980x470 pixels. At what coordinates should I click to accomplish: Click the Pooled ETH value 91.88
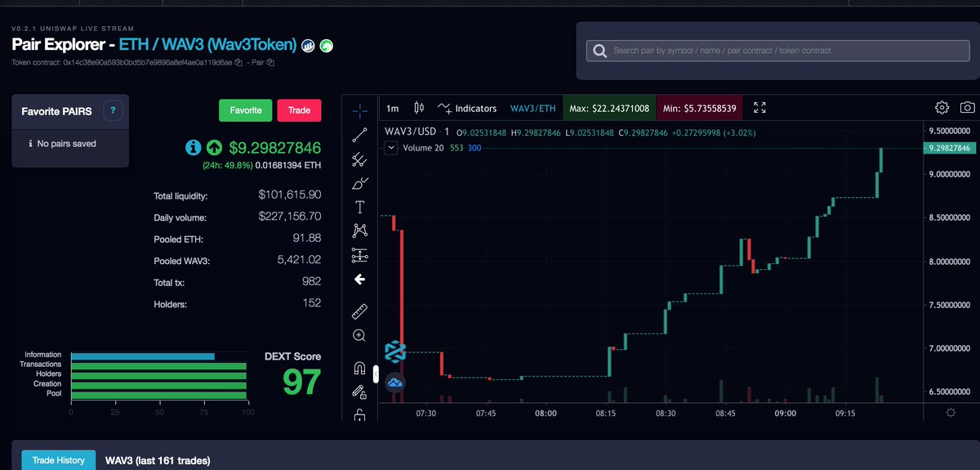pos(307,238)
